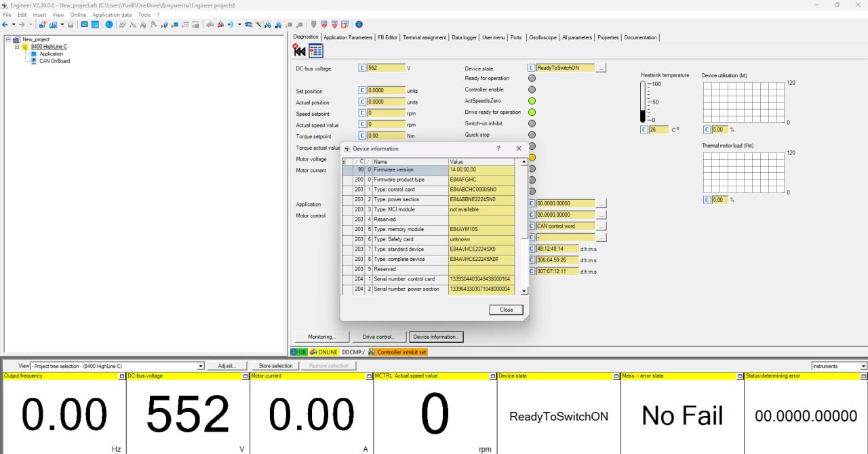This screenshot has height=454, width=868.
Task: Open the Terminal assignment tab
Action: 425,37
